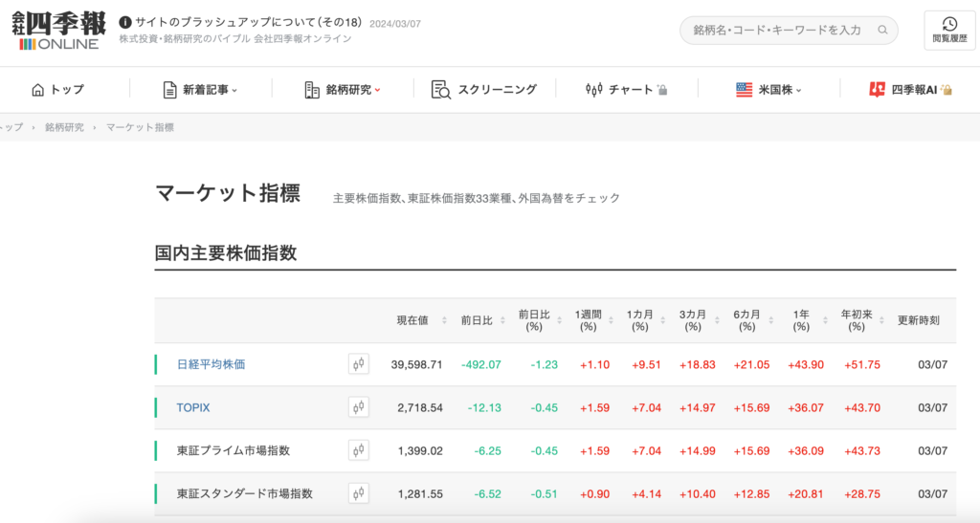The width and height of the screenshot is (980, 523).
Task: Open chart icon for TOPIX row
Action: (x=358, y=407)
